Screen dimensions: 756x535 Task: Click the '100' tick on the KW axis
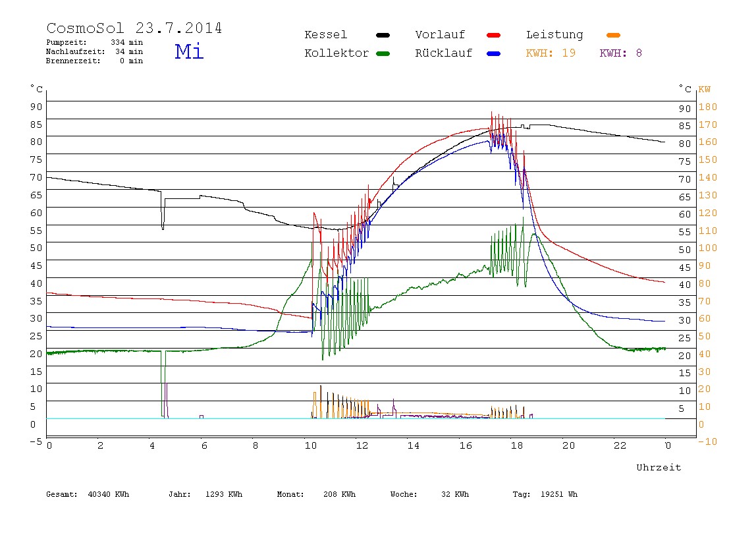coord(708,248)
